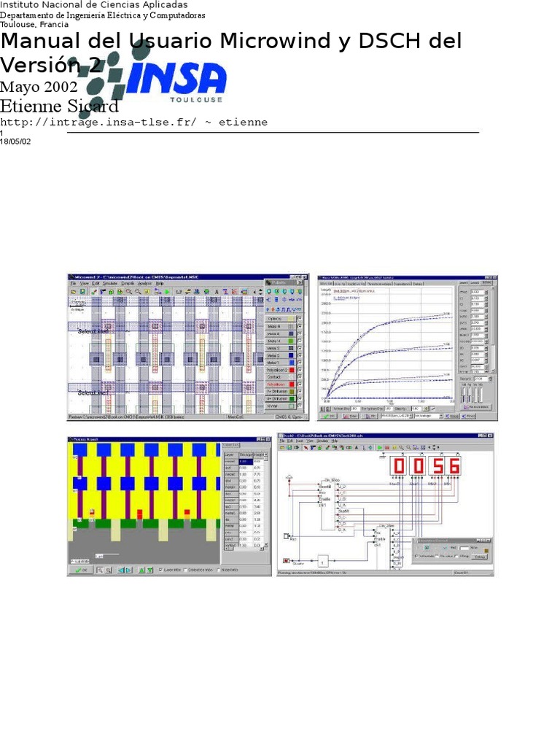The height and width of the screenshot is (747, 560).
Task: Adjust the first vertical voltage slider
Action: coord(464,395)
